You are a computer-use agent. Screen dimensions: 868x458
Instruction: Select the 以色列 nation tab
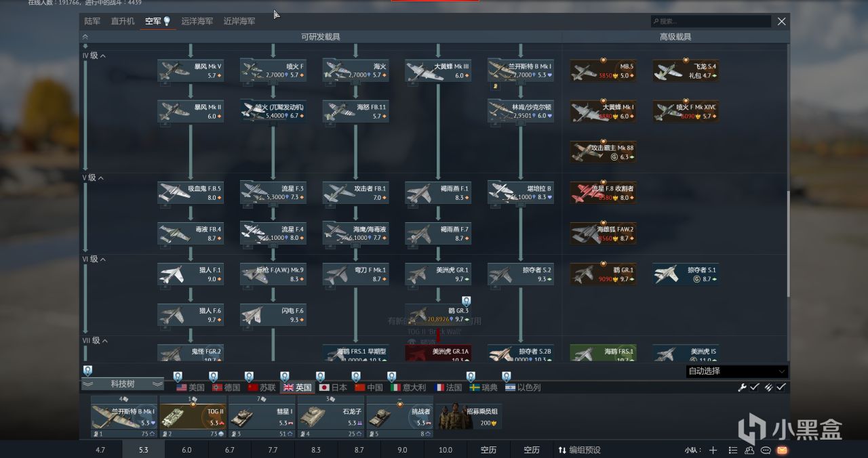click(x=523, y=388)
